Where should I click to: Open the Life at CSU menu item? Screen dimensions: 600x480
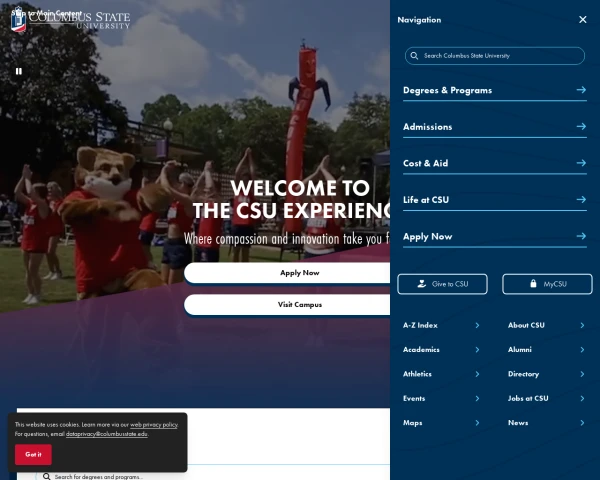point(426,200)
